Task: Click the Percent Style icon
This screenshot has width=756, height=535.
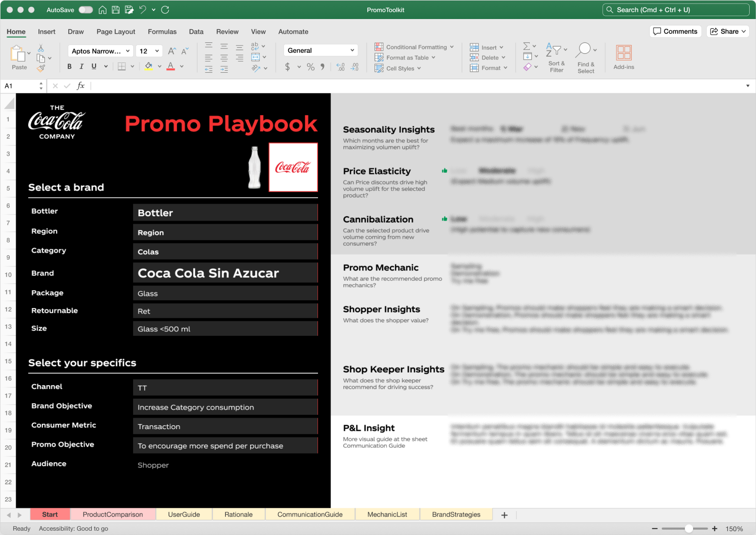Action: pyautogui.click(x=311, y=67)
